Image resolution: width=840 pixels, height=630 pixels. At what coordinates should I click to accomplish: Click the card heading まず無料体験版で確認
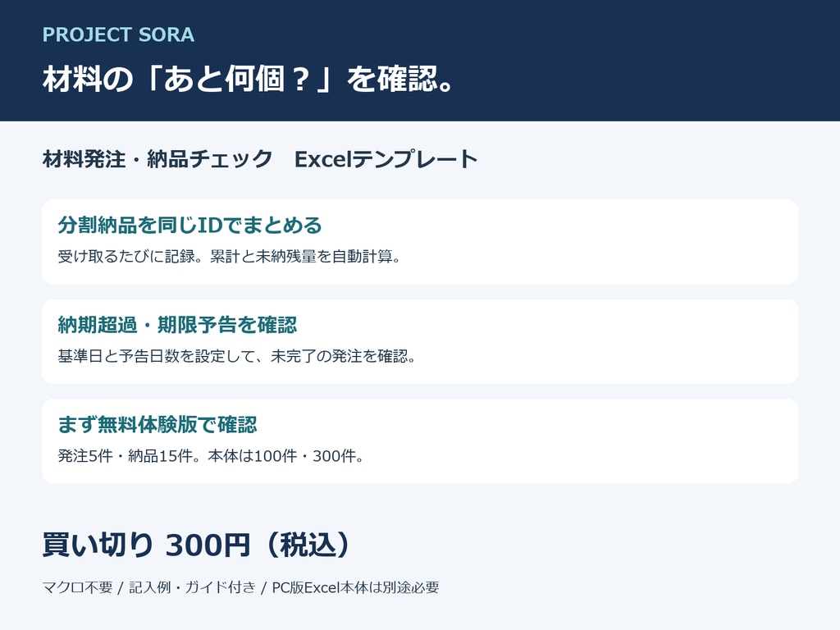(157, 424)
